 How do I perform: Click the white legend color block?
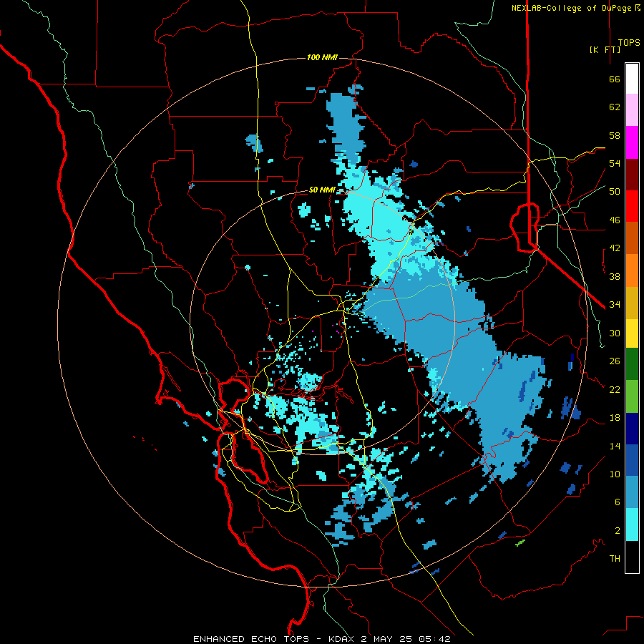[x=632, y=79]
